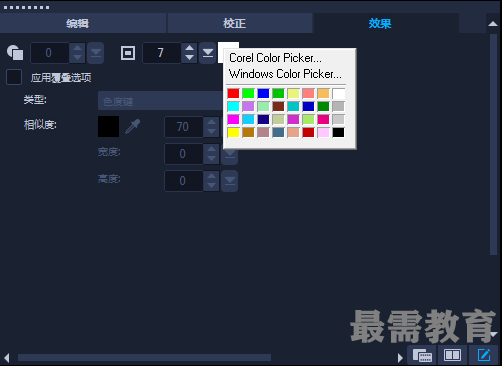Decrease border width 7 with the down arrow
Viewport: 502px width, 366px height.
pos(189,58)
